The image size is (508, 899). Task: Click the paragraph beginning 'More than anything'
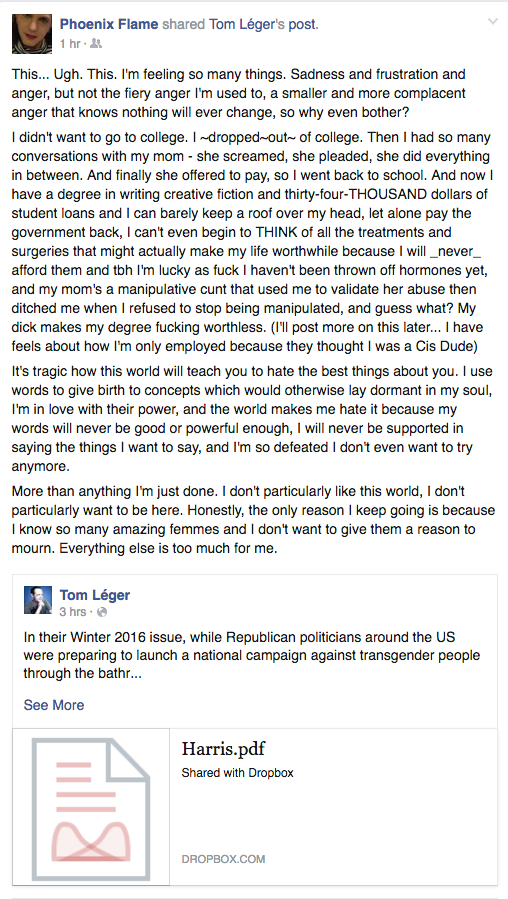click(253, 520)
